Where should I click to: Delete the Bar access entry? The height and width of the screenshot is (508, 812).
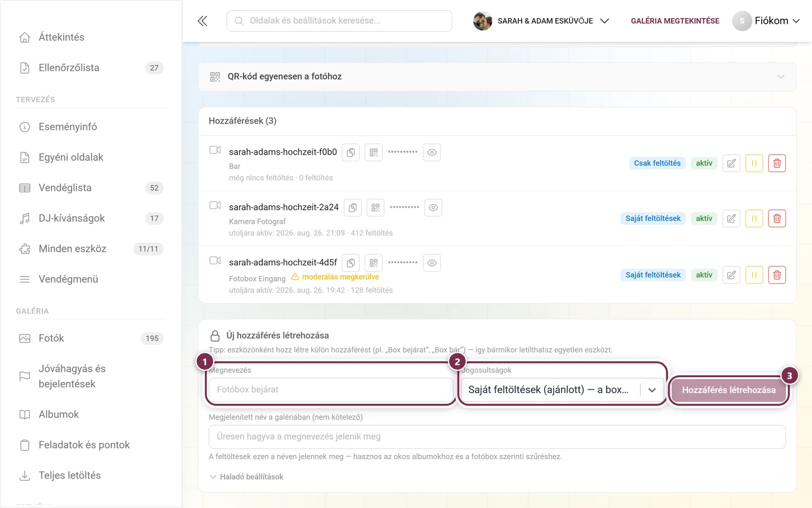click(x=777, y=163)
